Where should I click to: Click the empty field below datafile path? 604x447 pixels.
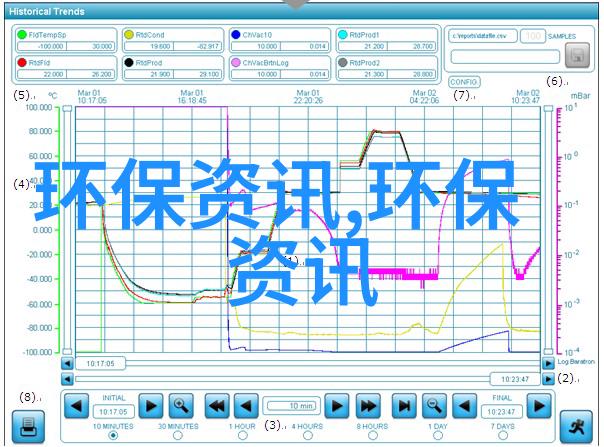pos(505,57)
